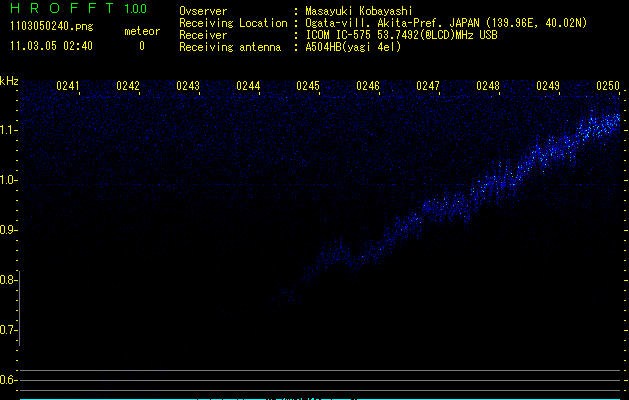
Task: Click the 0244 time marker
Action: pyautogui.click(x=248, y=85)
